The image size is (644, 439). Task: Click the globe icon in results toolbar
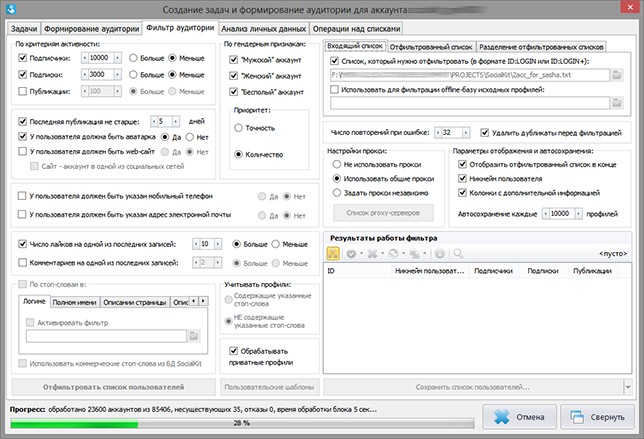[393, 254]
